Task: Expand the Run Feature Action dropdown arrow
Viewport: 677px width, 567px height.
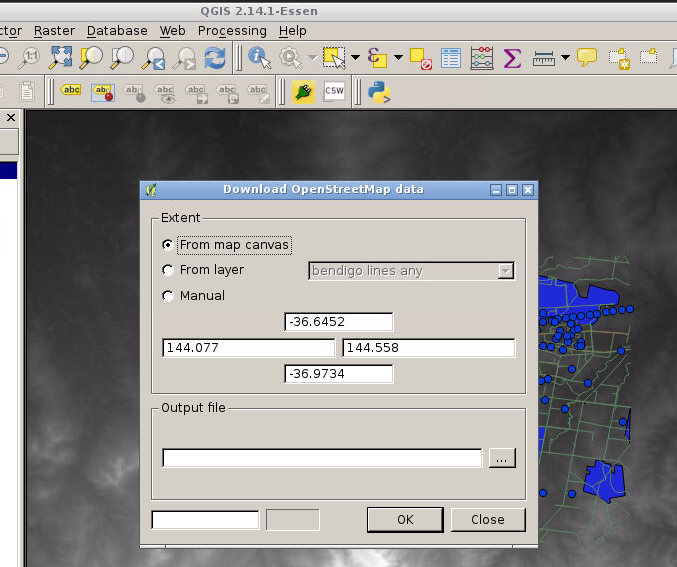Action: click(x=313, y=58)
